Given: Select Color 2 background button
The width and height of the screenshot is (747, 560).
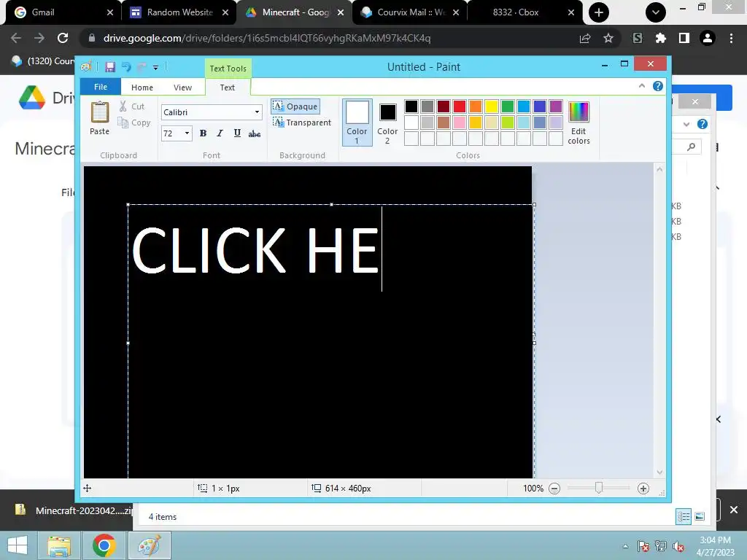Looking at the screenshot, I should click(387, 122).
